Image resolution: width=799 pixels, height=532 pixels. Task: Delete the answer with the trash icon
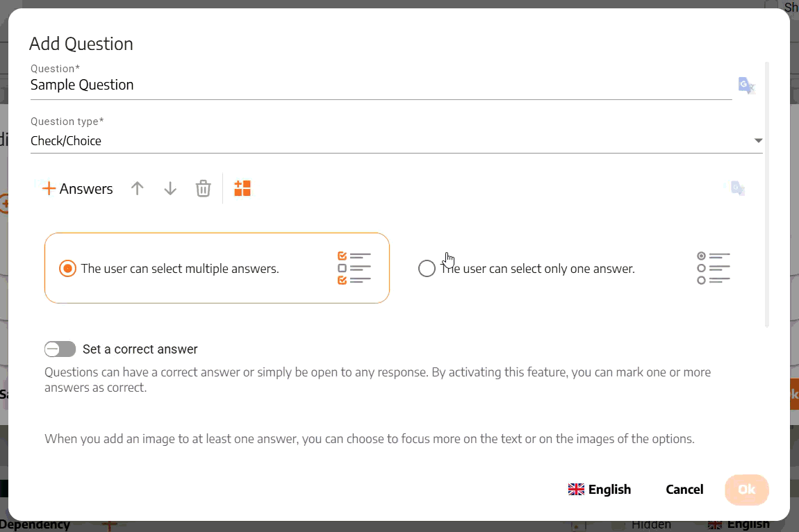click(x=204, y=188)
